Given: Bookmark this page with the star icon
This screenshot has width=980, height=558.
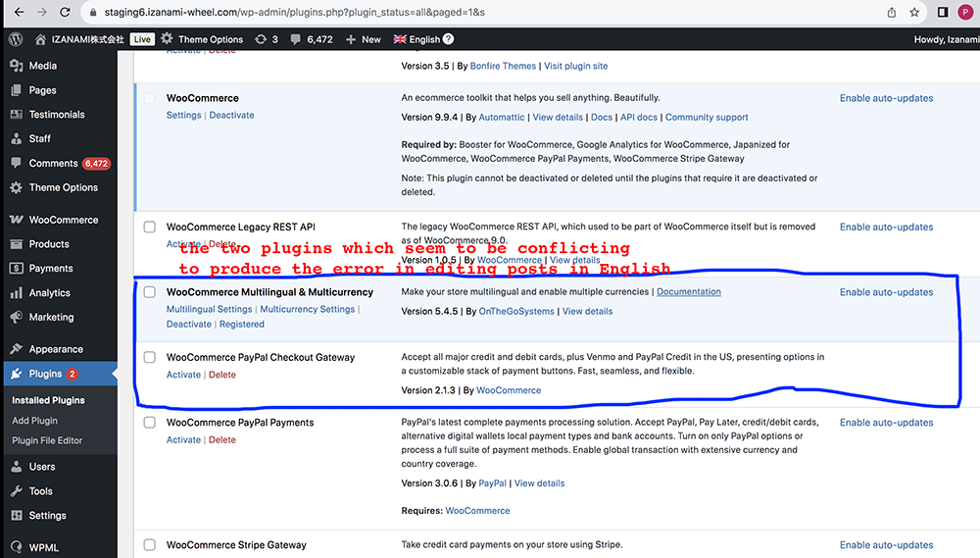Looking at the screenshot, I should point(914,12).
